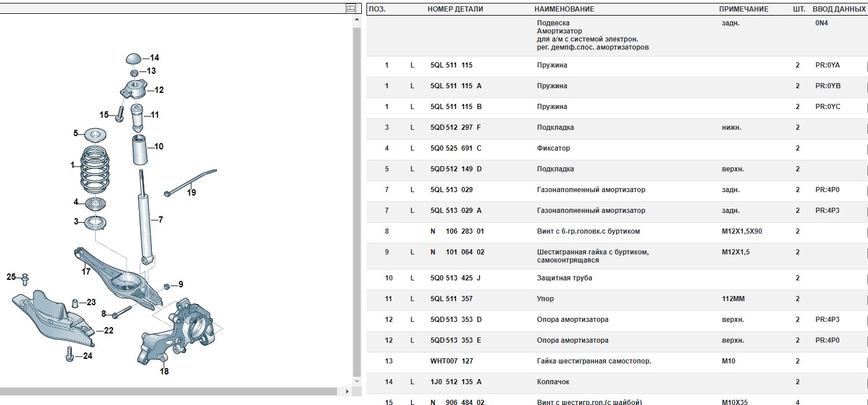Screen dimensions: 868x405
Task: Click callout 15 next to the bolt
Action: (104, 115)
